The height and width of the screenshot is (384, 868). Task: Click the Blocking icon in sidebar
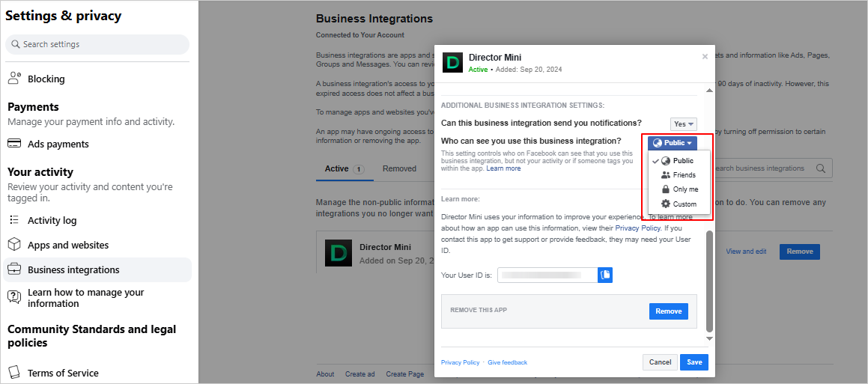pyautogui.click(x=14, y=79)
